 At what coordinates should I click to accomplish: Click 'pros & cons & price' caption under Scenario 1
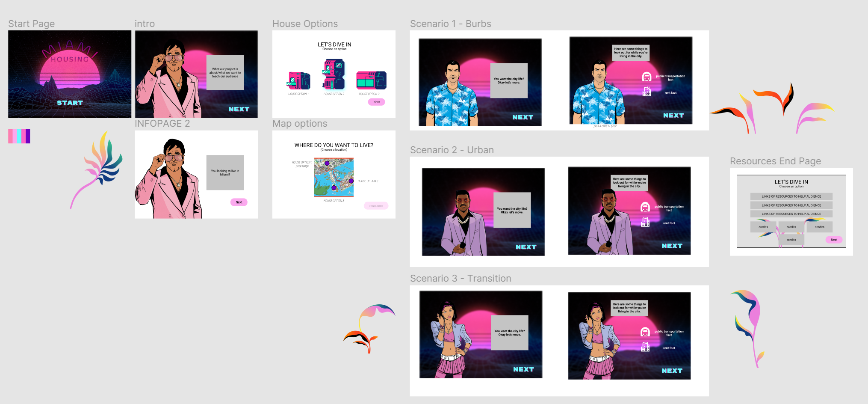[605, 126]
